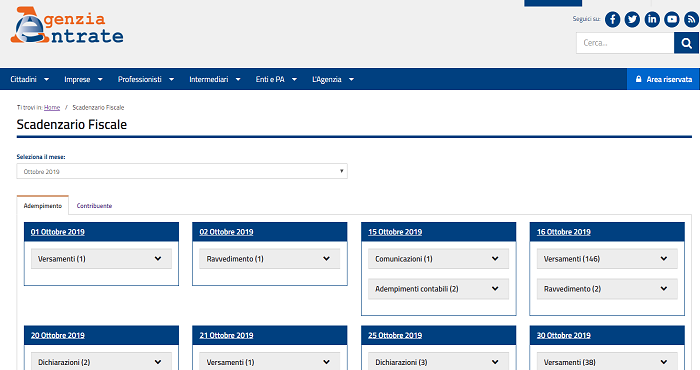The width and height of the screenshot is (700, 370).
Task: Expand Ravvedimento (1) under 02 Ottobre
Action: click(270, 259)
